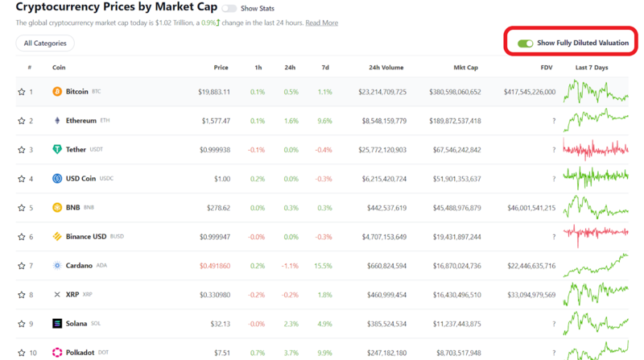Open the BNB coin page

click(x=72, y=208)
